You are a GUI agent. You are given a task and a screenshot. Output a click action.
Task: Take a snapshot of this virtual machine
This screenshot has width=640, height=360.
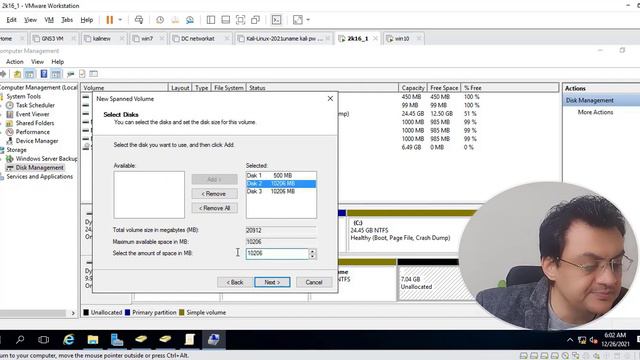(160, 20)
